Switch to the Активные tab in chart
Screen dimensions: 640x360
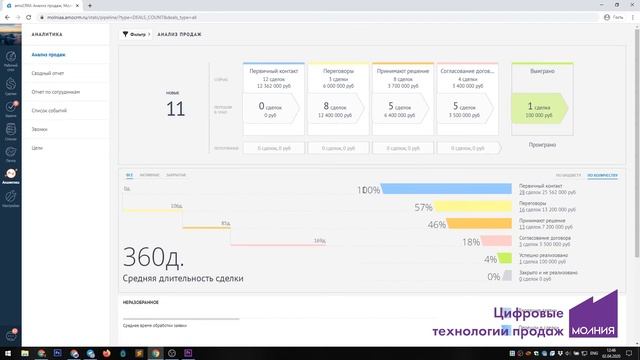149,175
